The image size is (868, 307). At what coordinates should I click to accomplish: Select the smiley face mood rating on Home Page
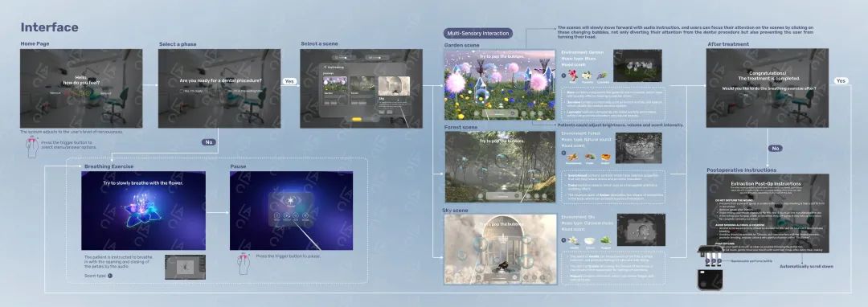(88, 93)
